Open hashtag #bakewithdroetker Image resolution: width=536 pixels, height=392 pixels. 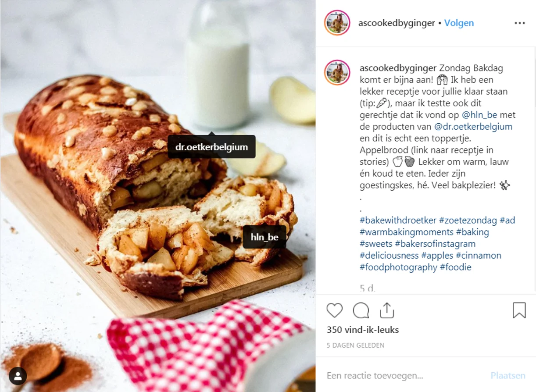click(x=398, y=220)
